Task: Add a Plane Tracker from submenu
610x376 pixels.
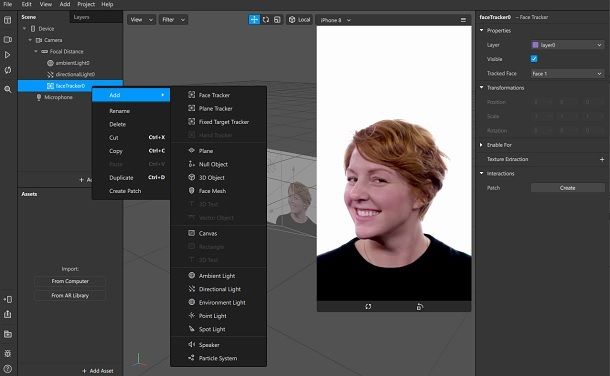Action: (219, 108)
